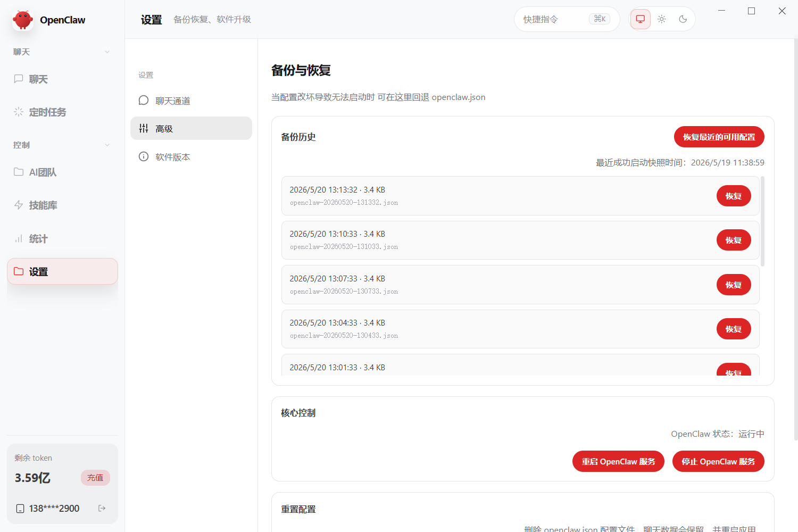Click the 快捷指令 search field

[567, 19]
